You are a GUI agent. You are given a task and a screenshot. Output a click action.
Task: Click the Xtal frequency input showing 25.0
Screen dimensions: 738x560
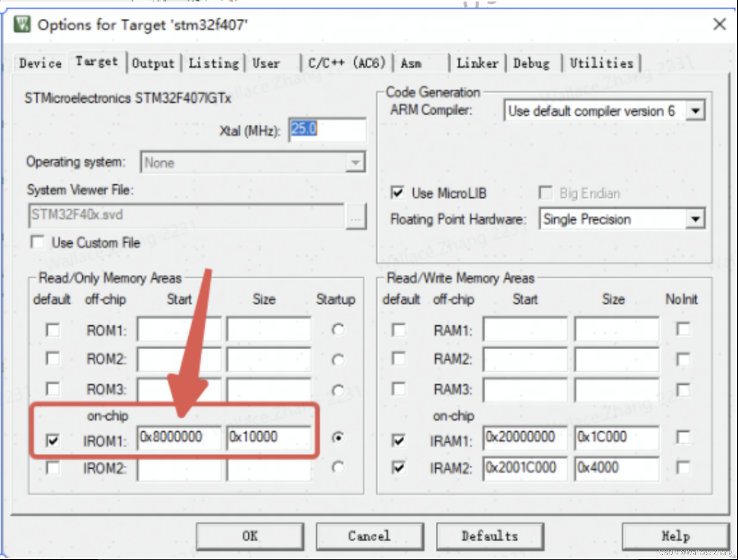click(327, 130)
